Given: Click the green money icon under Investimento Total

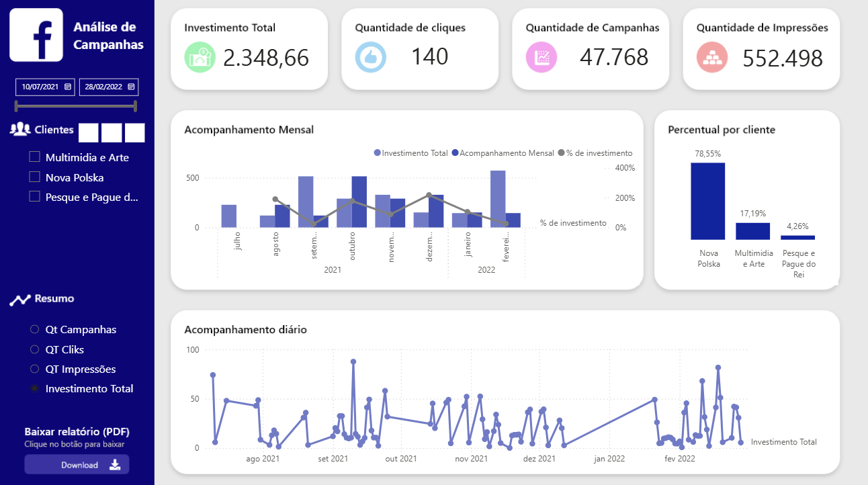Looking at the screenshot, I should click(x=200, y=58).
